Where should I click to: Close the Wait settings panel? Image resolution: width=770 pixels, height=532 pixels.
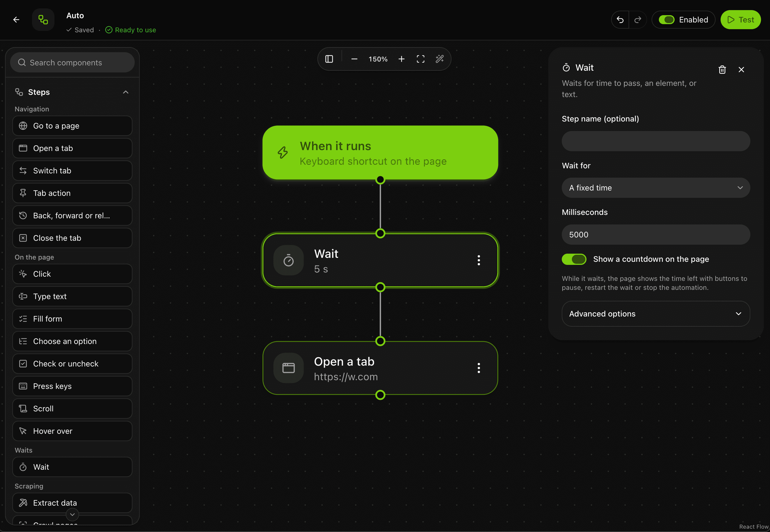[741, 70]
